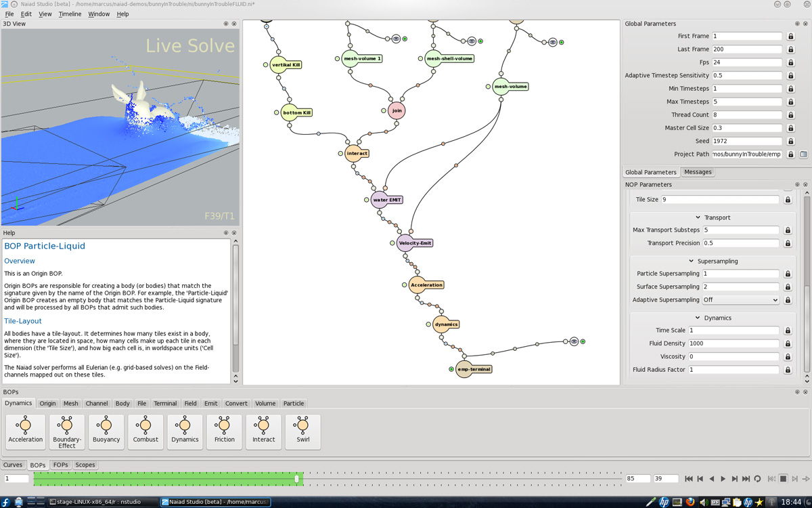Open the File menu
The width and height of the screenshot is (812, 508).
coord(9,14)
